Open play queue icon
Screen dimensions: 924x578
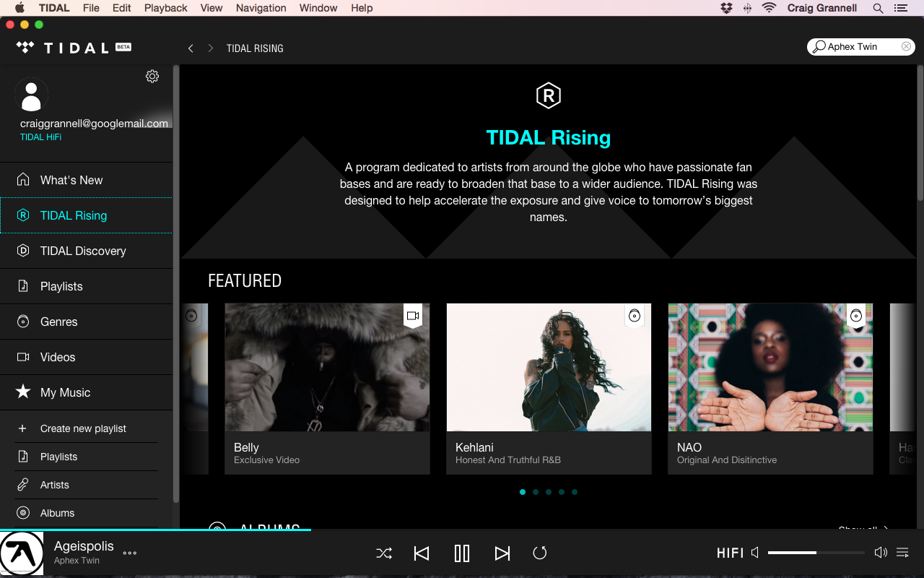tap(902, 553)
